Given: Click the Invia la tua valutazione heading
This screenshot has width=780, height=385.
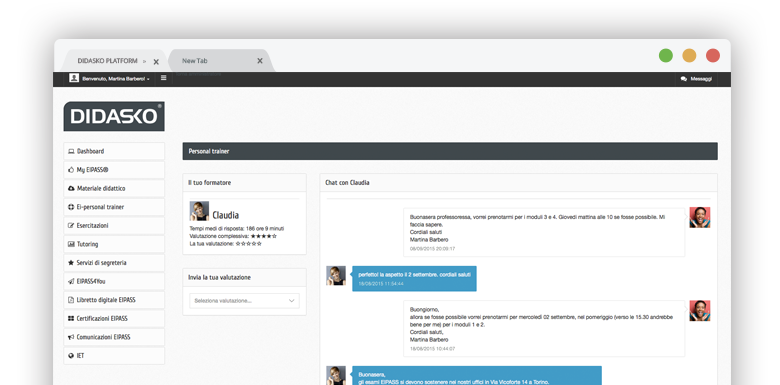Looking at the screenshot, I should click(x=219, y=278).
